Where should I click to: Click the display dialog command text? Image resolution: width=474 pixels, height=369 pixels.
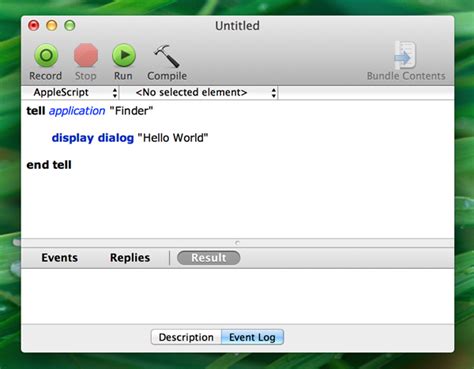[x=93, y=138]
